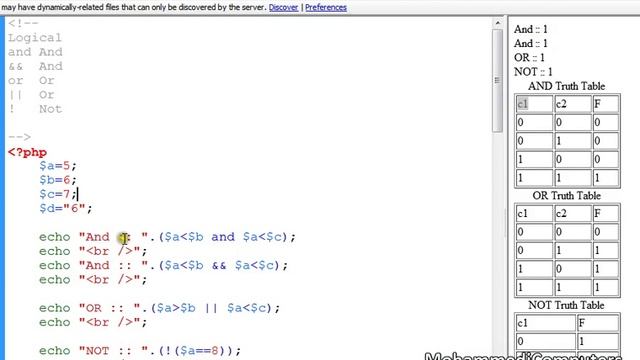
Task: Open the Preferences link
Action: coord(326,7)
